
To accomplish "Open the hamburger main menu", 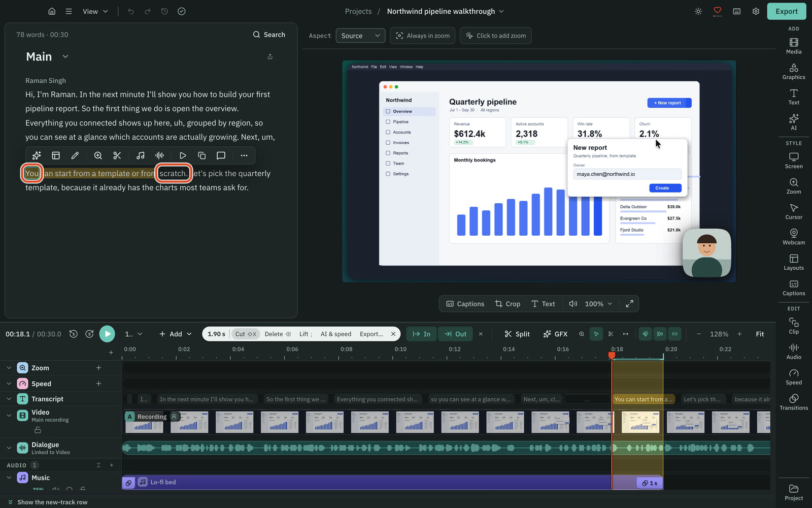I will click(69, 11).
